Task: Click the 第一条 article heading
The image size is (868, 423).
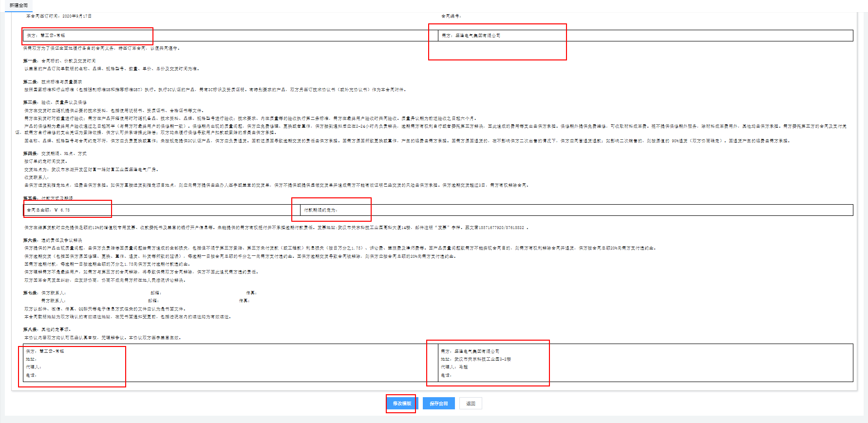Action: (x=59, y=61)
